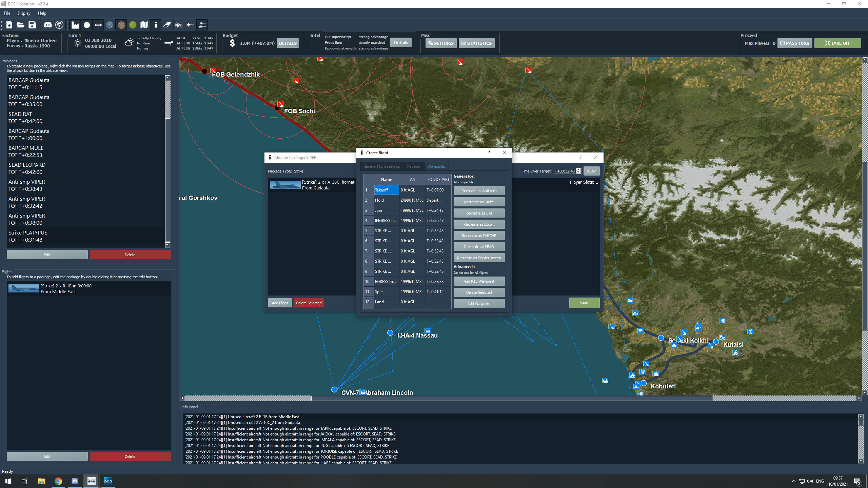Toggle the double-arrow lines display
This screenshot has height=488, width=868.
[98, 25]
